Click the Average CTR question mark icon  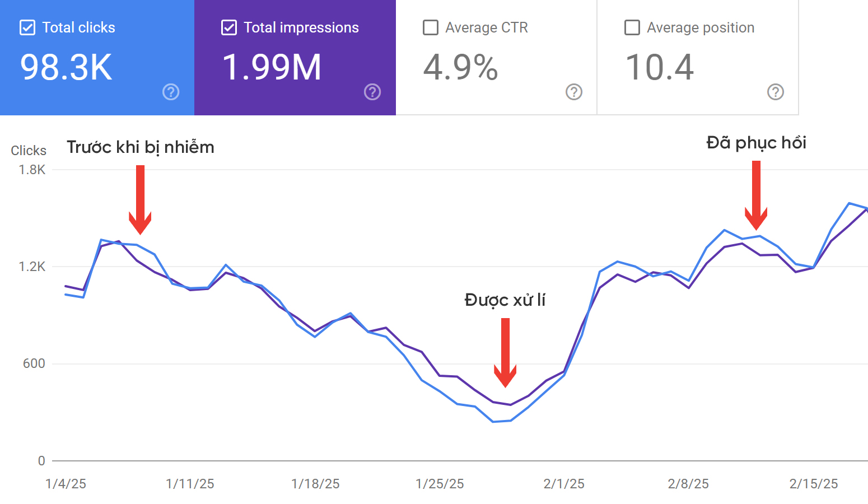point(574,92)
